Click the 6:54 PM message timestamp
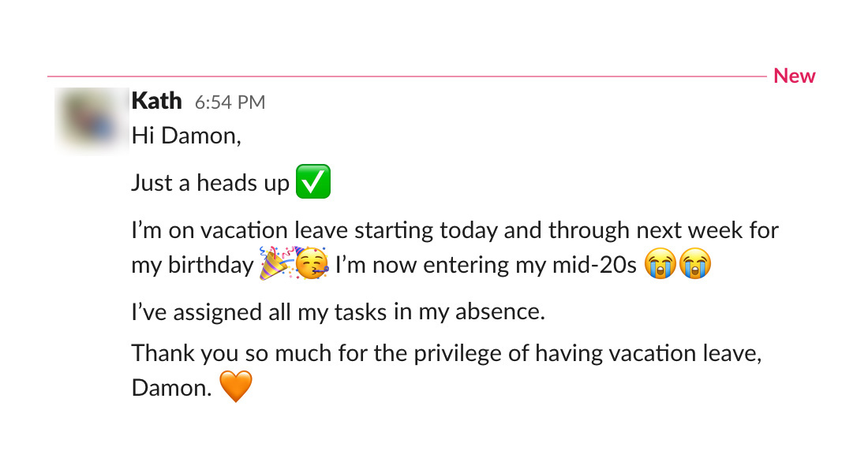Screen dimensions: 868x473 [230, 102]
